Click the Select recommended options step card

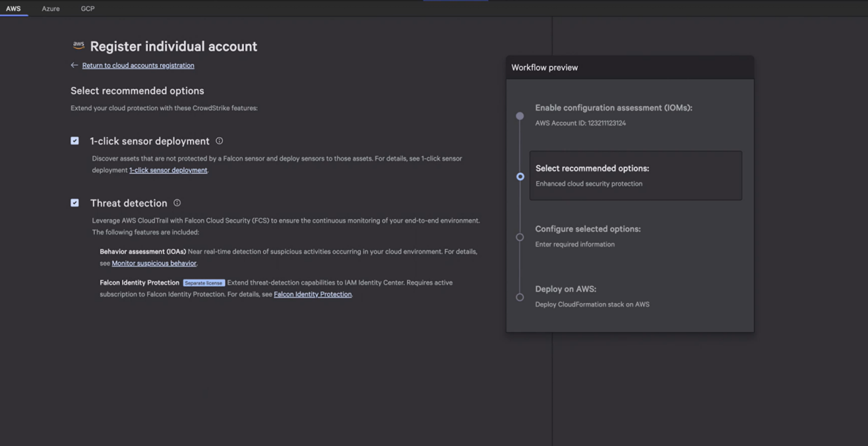635,176
